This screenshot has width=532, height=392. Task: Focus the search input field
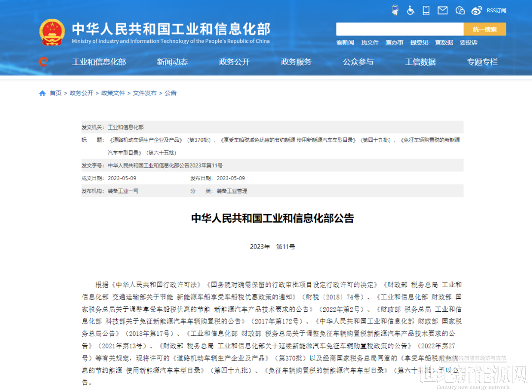(x=399, y=29)
